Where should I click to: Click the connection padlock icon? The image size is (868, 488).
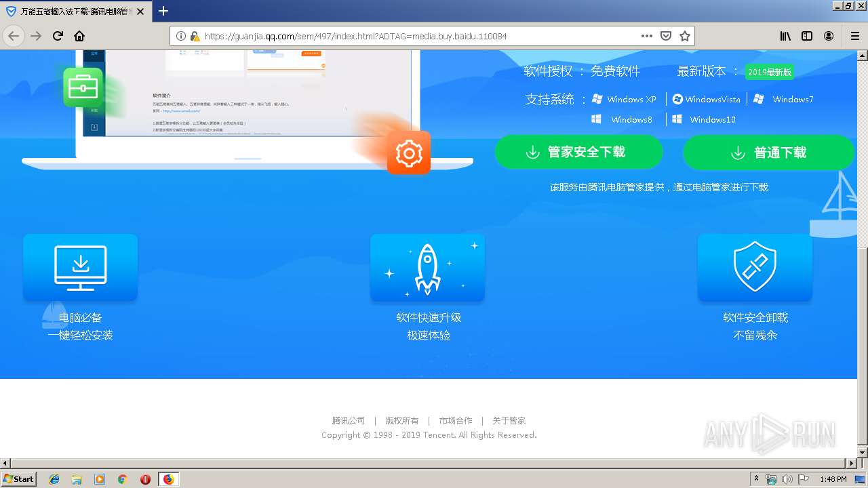[x=195, y=36]
